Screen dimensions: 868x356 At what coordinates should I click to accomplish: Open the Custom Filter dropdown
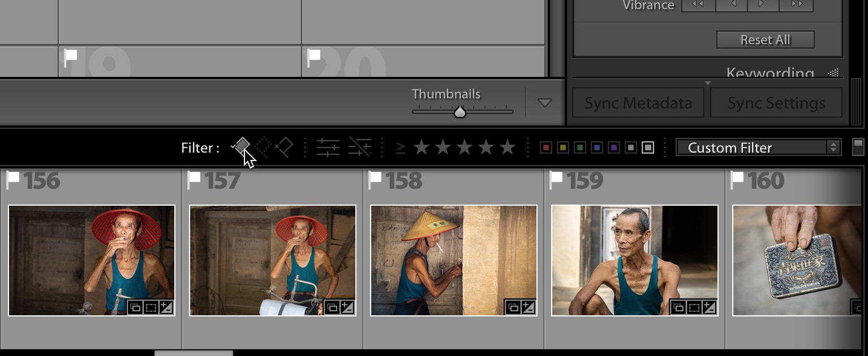(758, 147)
